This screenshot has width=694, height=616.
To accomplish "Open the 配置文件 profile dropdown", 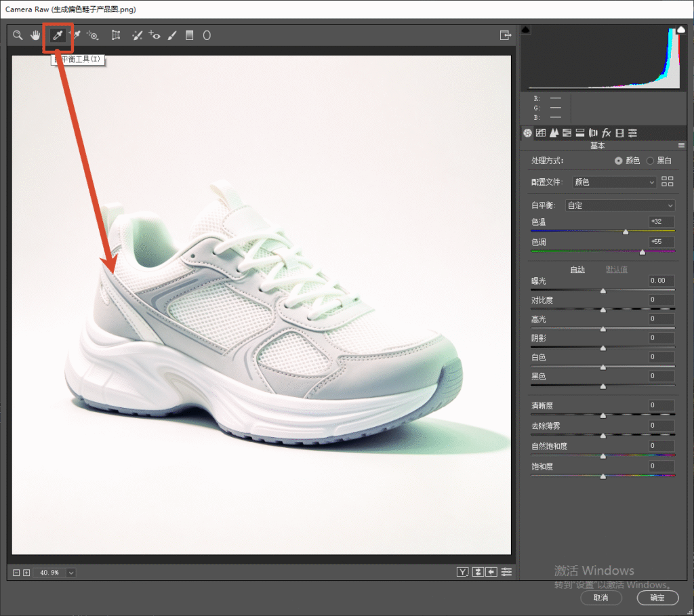I will (614, 182).
